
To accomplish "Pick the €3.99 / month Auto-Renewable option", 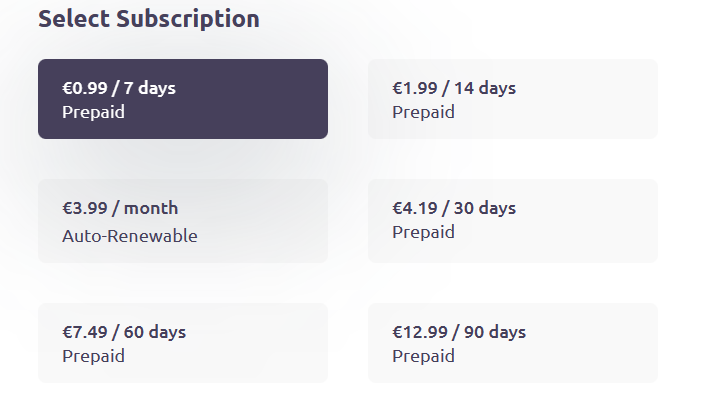I will (x=183, y=221).
